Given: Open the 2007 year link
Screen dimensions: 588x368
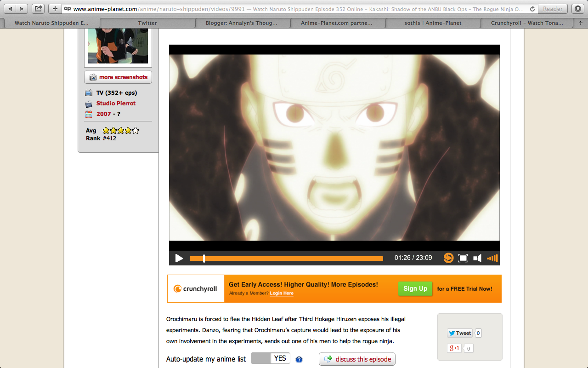Looking at the screenshot, I should (104, 114).
